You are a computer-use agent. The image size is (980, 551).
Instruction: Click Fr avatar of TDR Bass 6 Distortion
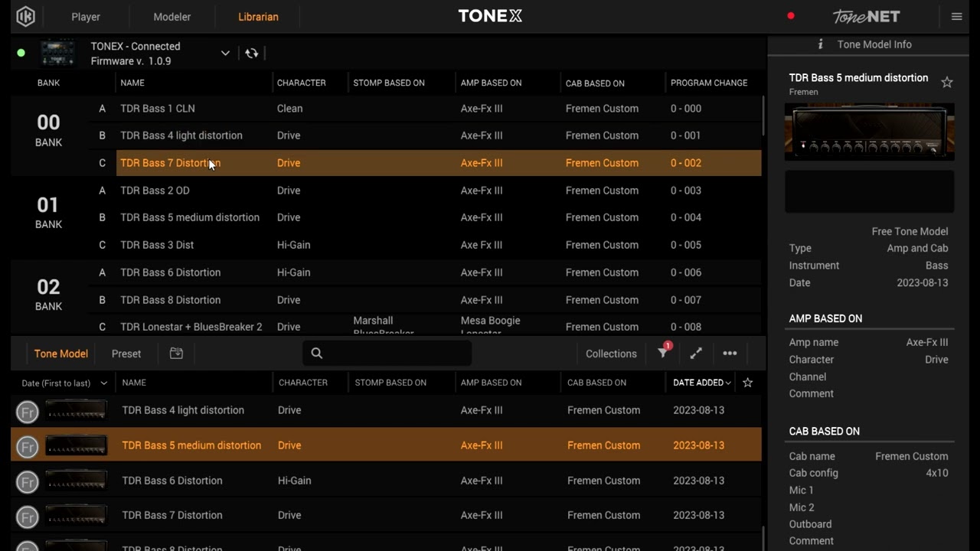28,481
